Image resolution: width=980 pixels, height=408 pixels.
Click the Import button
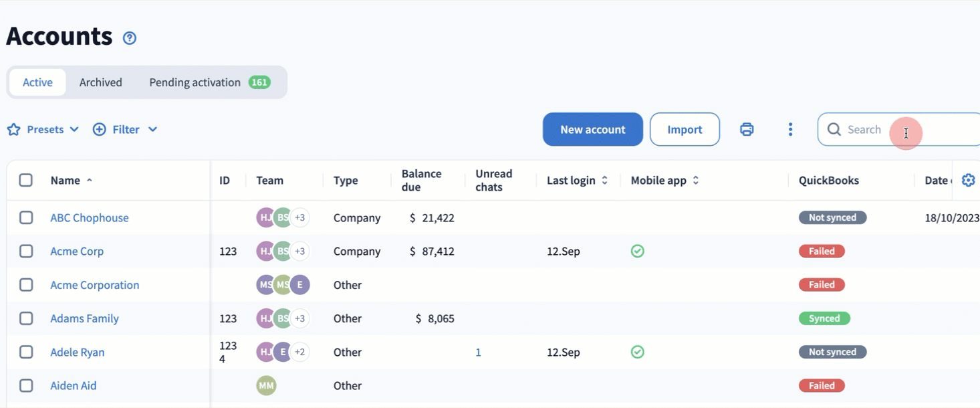685,130
